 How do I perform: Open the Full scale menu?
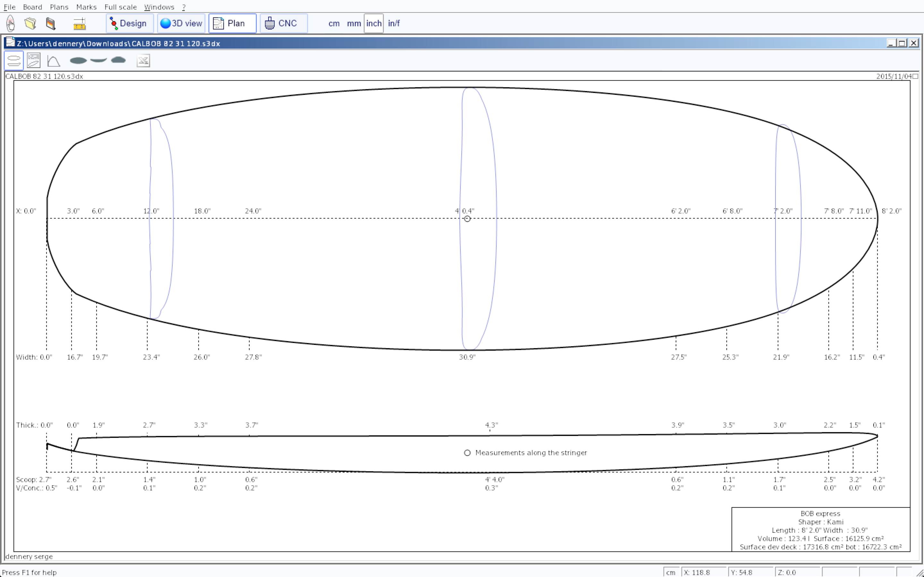click(x=120, y=7)
